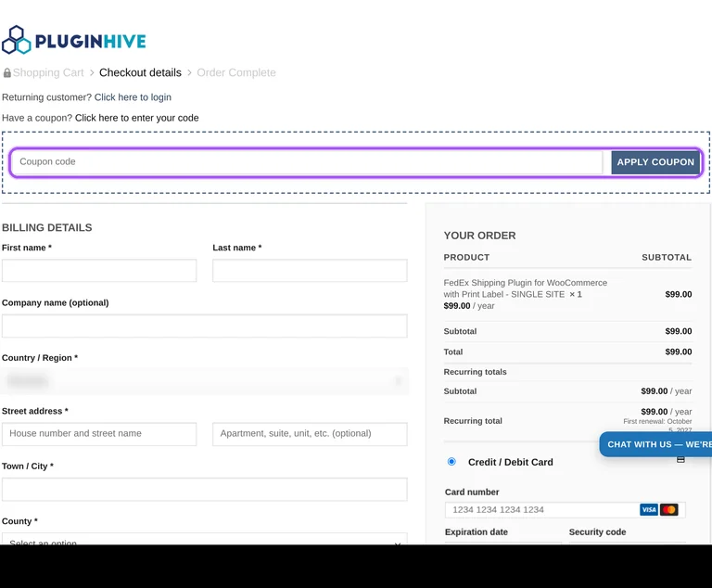The width and height of the screenshot is (712, 588).
Task: Expand the County select dropdown
Action: coord(204,540)
